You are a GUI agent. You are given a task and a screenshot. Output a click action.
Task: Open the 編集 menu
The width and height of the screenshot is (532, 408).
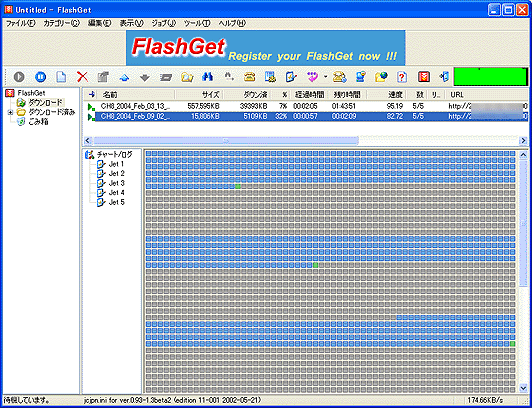pos(99,23)
